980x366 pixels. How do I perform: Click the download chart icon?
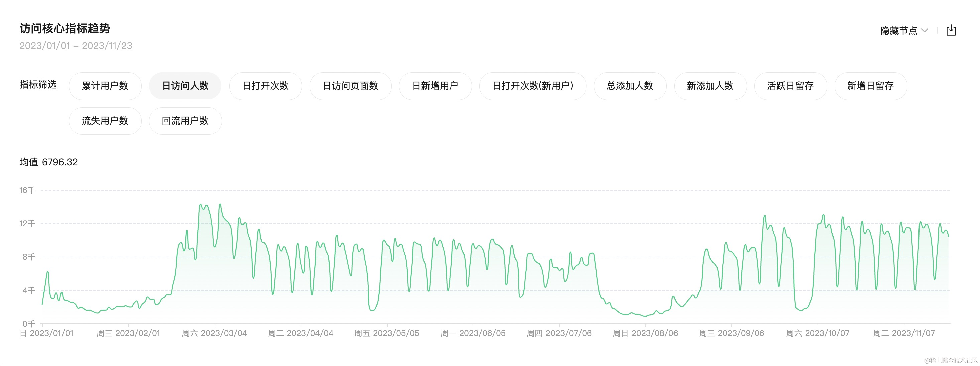pos(951,30)
